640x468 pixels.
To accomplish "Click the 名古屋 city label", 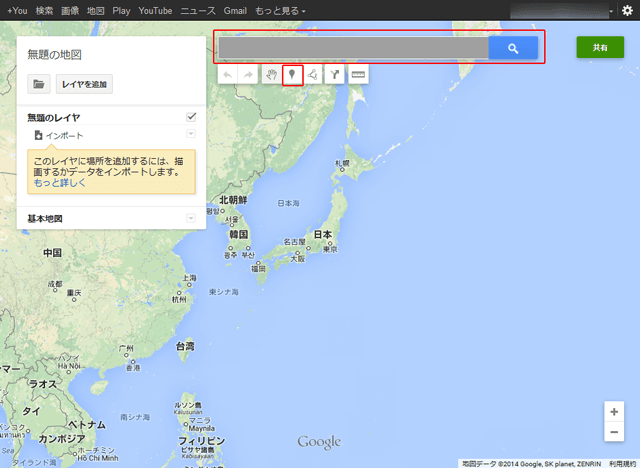I will pyautogui.click(x=295, y=242).
